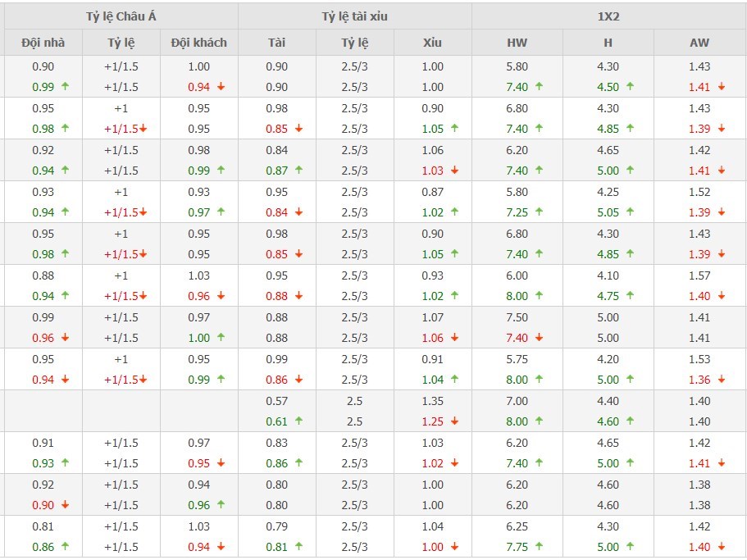Viewport: 747px width, 560px height.
Task: Click the green up arrow beside 4.60
Action: (630, 421)
